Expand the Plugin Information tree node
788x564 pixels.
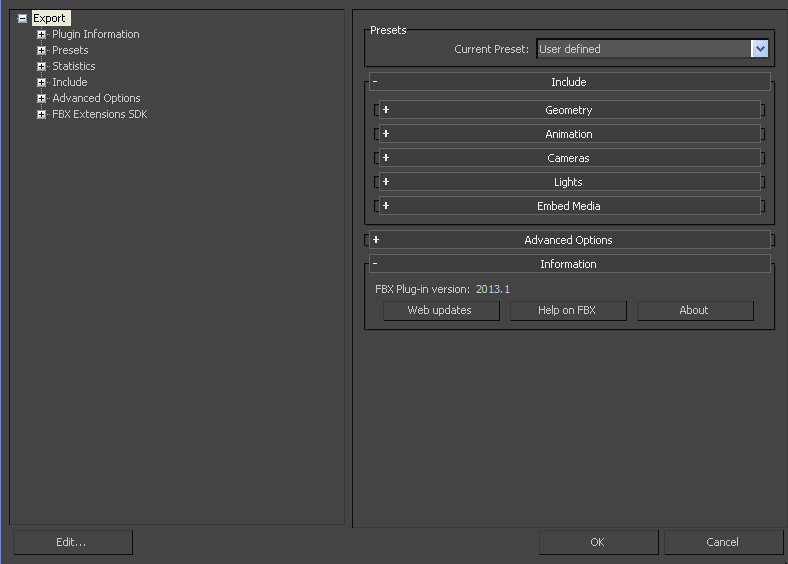click(42, 35)
